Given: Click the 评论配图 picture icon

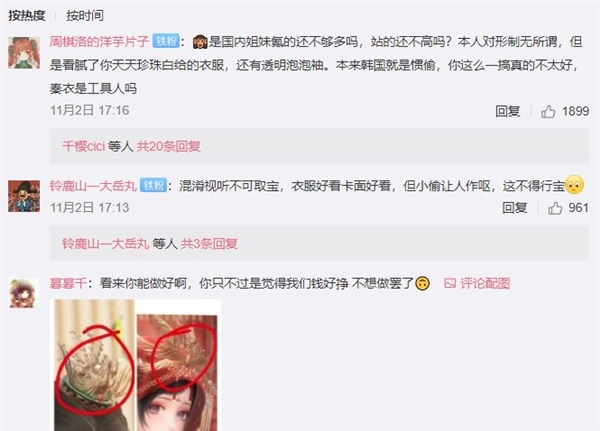Looking at the screenshot, I should pos(450,283).
